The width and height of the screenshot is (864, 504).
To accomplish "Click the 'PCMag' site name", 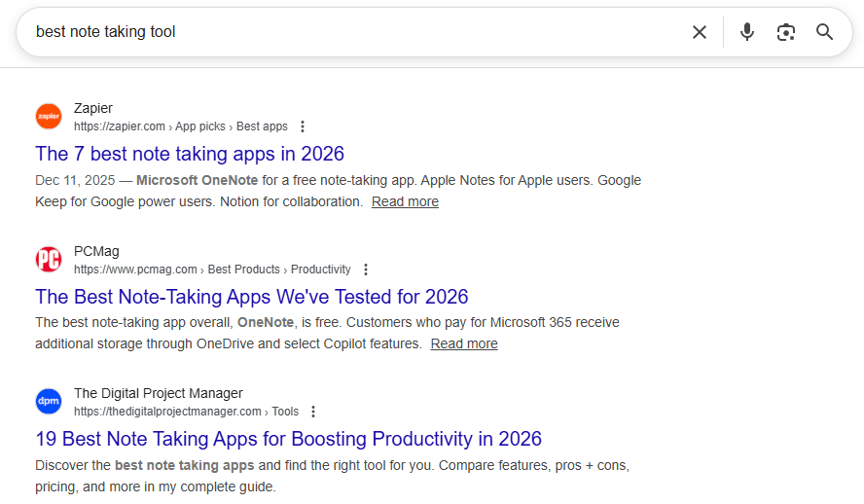I will coord(96,251).
